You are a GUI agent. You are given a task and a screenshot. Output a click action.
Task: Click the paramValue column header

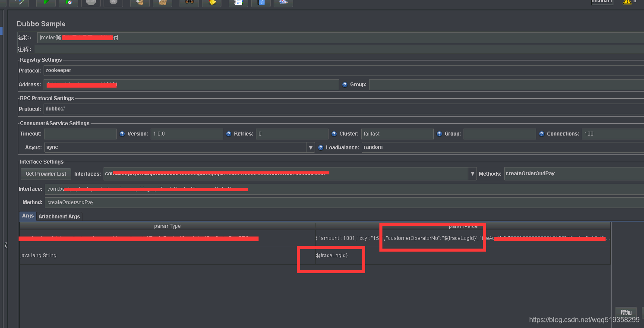(x=463, y=226)
